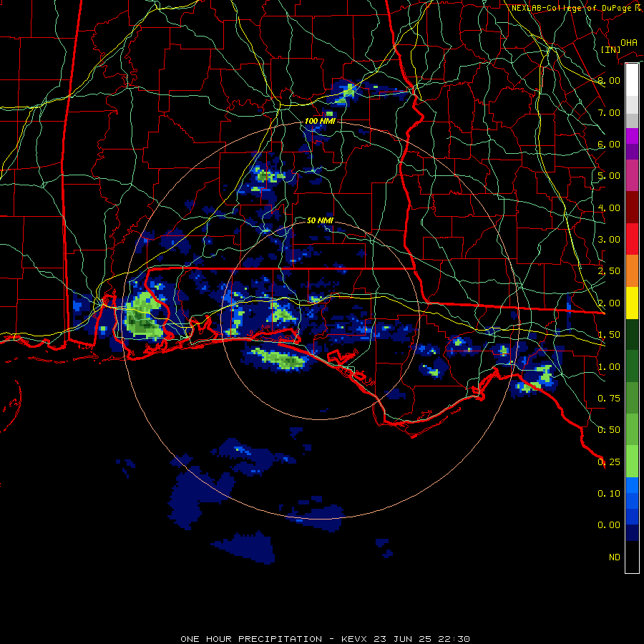Click the 50 NMI range ring label
644x644 pixels.
[320, 220]
